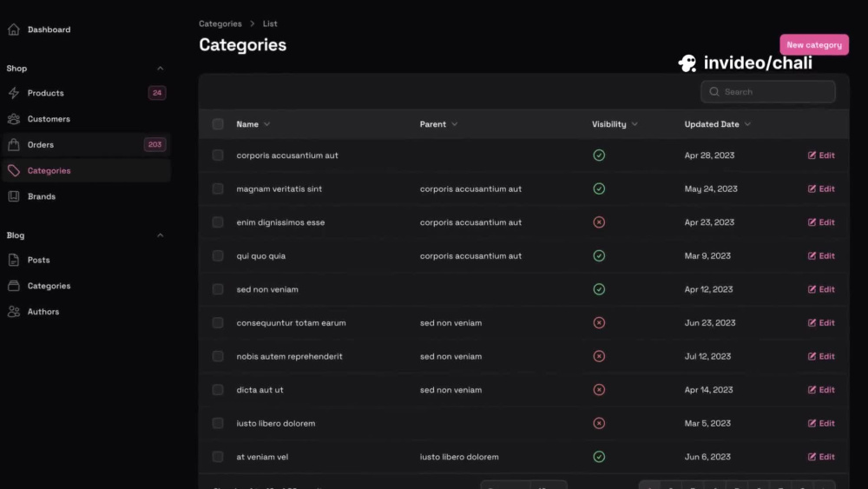This screenshot has height=489, width=868.
Task: Select the corporis accusantium aut row checkbox
Action: pos(218,155)
